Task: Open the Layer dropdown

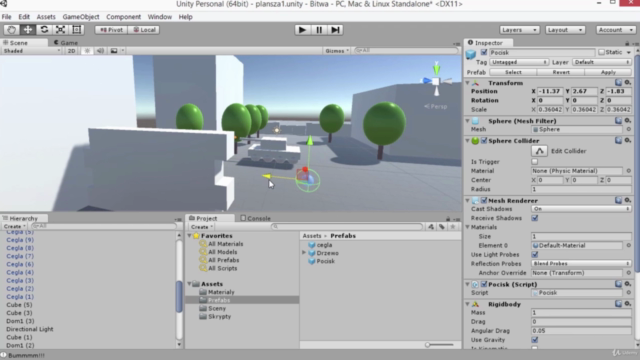Action: coord(602,62)
